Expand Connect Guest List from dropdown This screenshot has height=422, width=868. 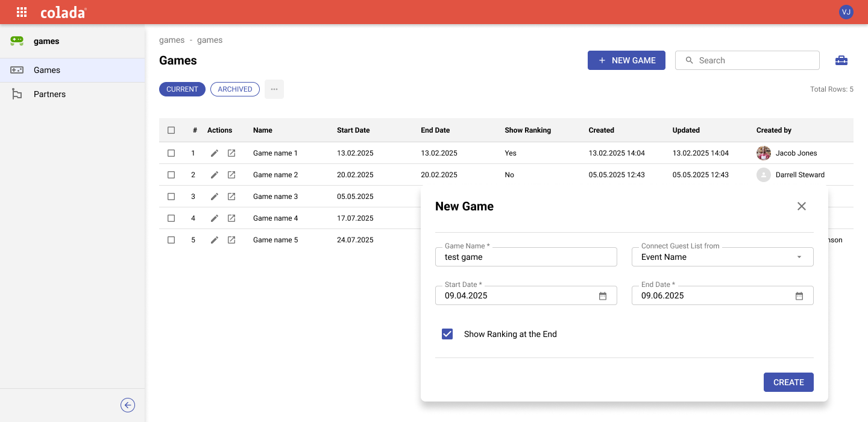(799, 257)
